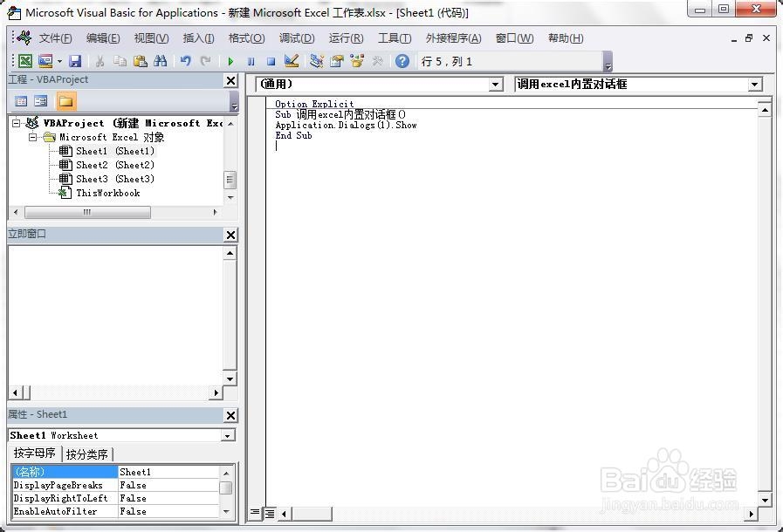
Task: Select Sheet1 (Sheet1) in project tree
Action: 115,151
